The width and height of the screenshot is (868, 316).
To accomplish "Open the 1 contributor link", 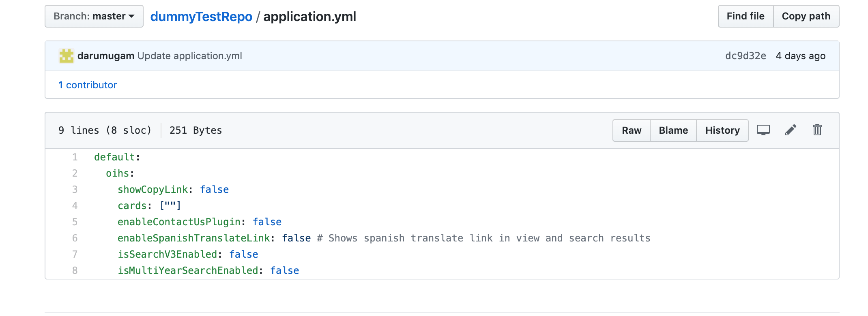I will pos(88,85).
